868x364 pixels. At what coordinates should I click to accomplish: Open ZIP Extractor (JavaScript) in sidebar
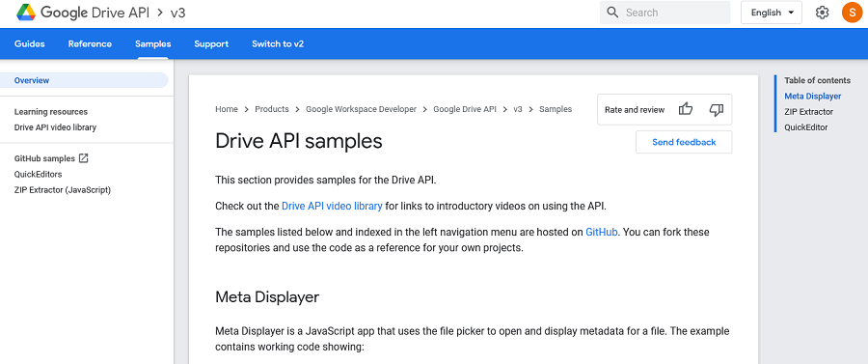63,190
